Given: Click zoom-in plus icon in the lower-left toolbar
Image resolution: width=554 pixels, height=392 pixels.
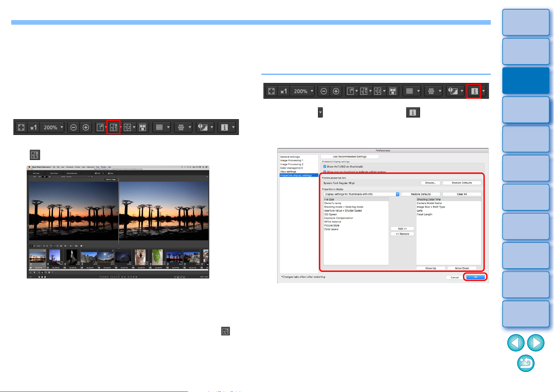Looking at the screenshot, I should pyautogui.click(x=86, y=127).
